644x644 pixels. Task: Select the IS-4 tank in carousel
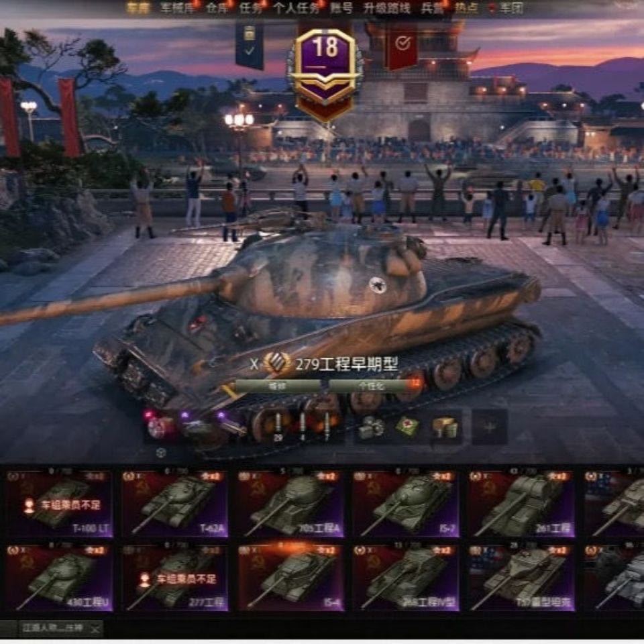290,578
